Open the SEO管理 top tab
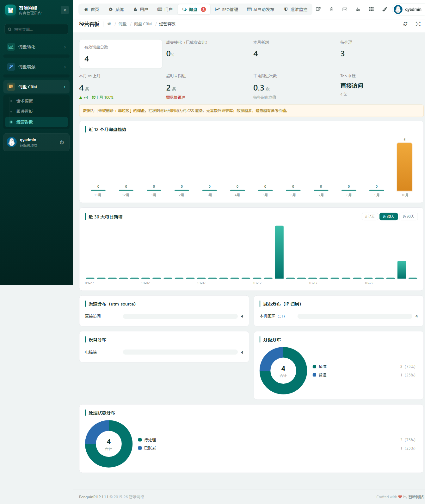This screenshot has height=504, width=425. [226, 9]
